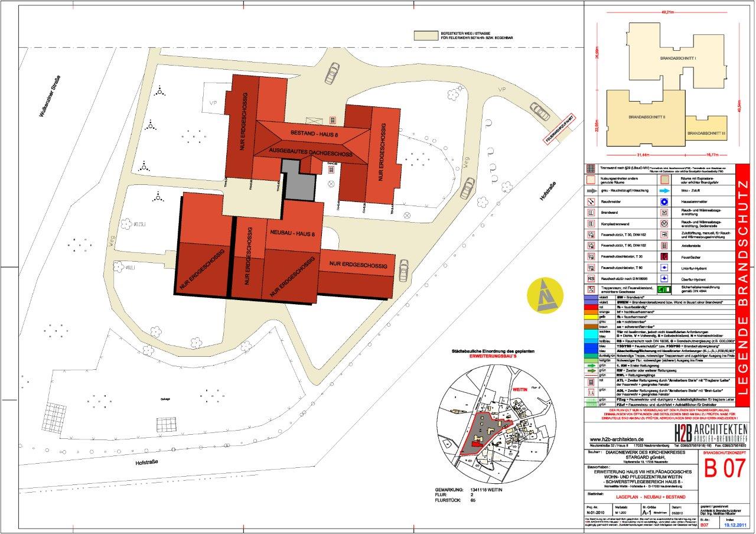Click the Überflur-Hydrant symbol
756x534 pixels.
tap(664, 279)
